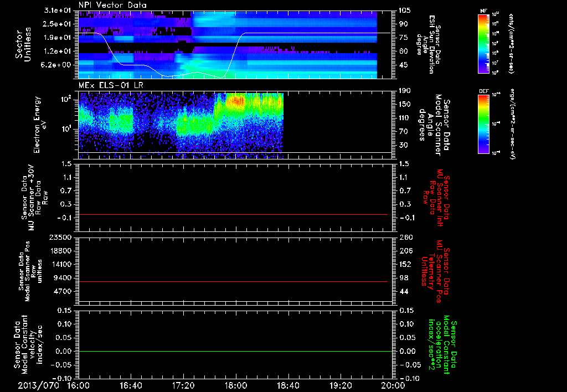
Task: Click the 105 sun elevation tick label
Action: pyautogui.click(x=404, y=11)
